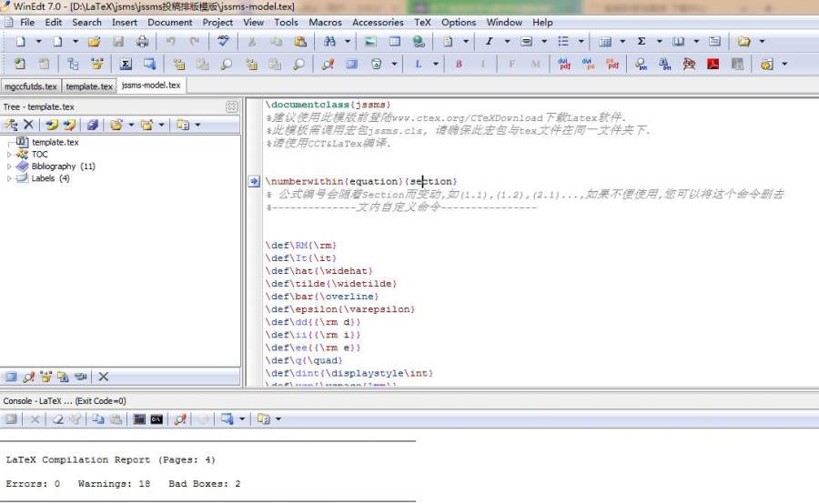This screenshot has width=819, height=504.
Task: Click the dvi to pdf converter icon
Action: tap(565, 65)
